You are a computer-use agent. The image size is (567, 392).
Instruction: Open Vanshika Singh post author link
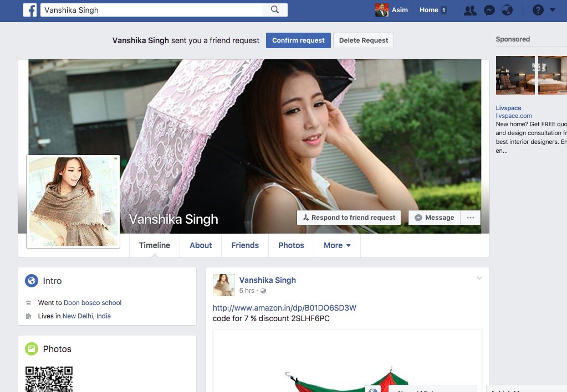pos(268,280)
